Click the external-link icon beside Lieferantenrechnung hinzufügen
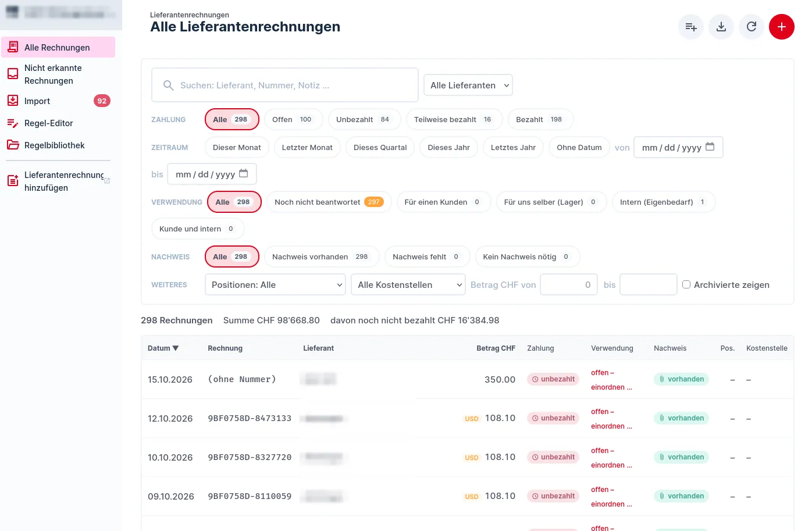 tap(107, 181)
